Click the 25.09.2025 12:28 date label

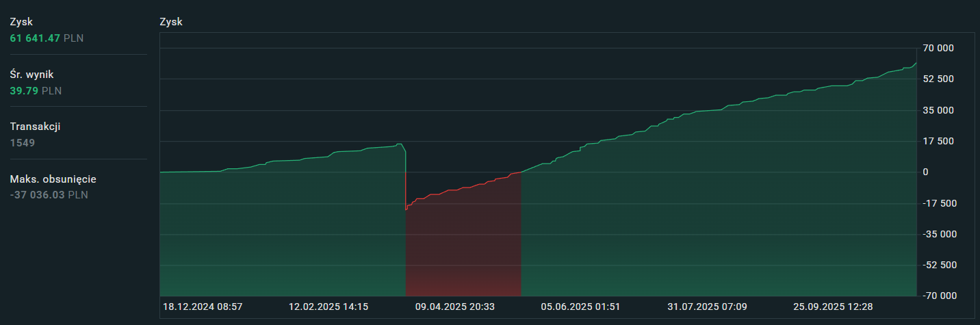pos(833,307)
